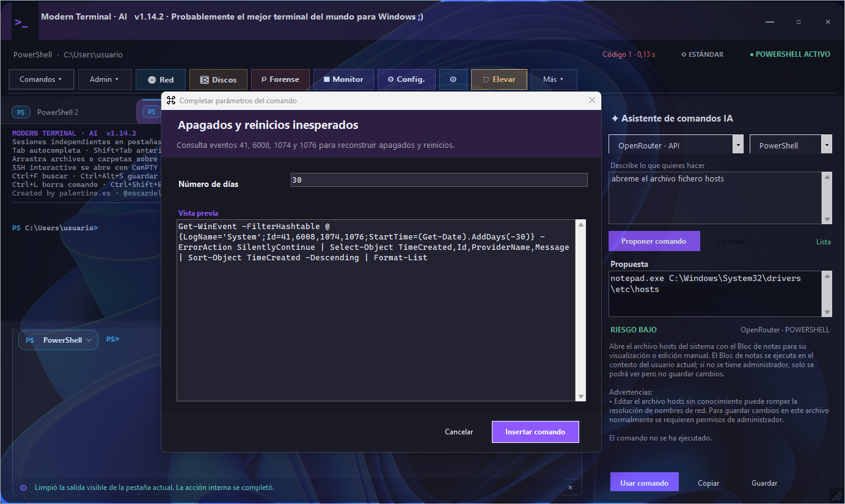Click the Vista previa vertical scrollbar
The height and width of the screenshot is (504, 845).
click(580, 310)
